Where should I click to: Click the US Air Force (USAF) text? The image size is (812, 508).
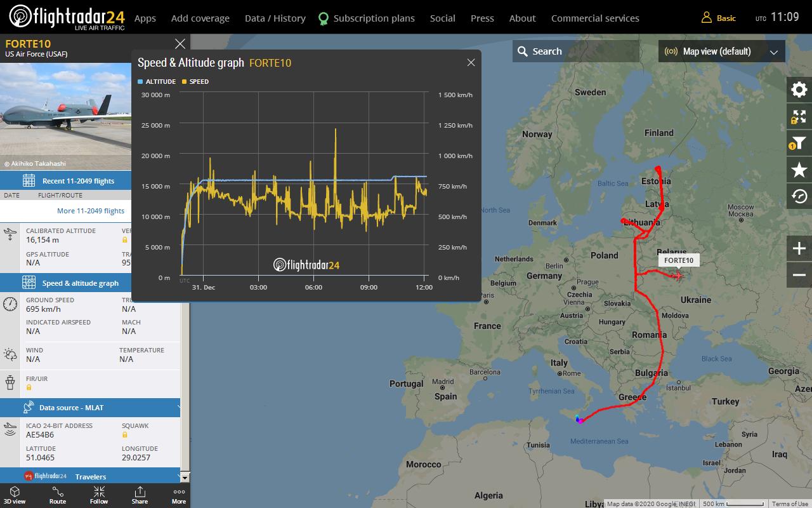[36, 54]
